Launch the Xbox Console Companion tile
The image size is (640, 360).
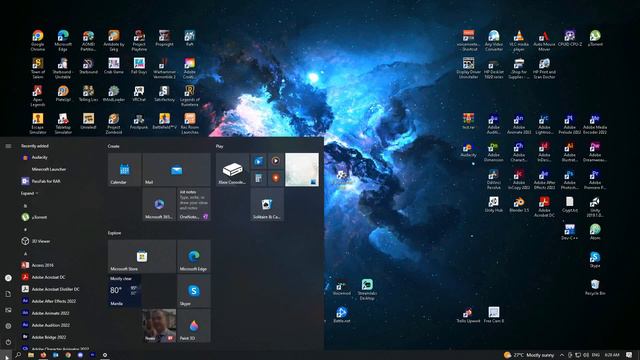232,170
